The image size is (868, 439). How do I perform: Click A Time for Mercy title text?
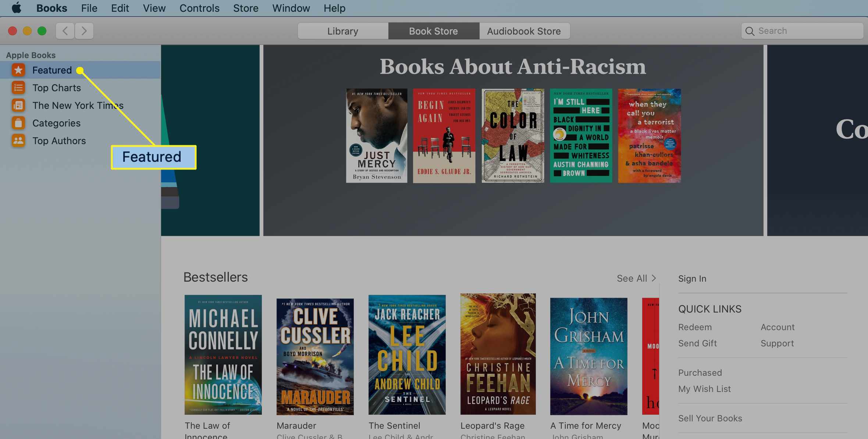click(x=586, y=425)
